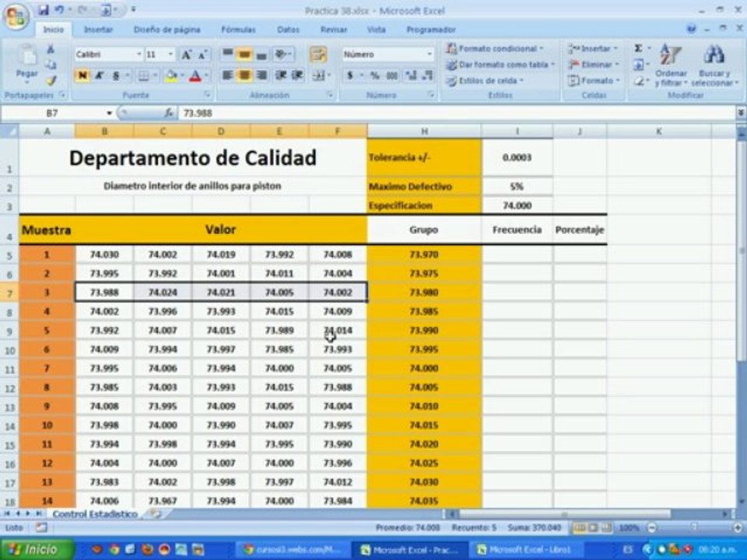Image resolution: width=747 pixels, height=560 pixels.
Task: Decrease decimal places
Action: 427,75
